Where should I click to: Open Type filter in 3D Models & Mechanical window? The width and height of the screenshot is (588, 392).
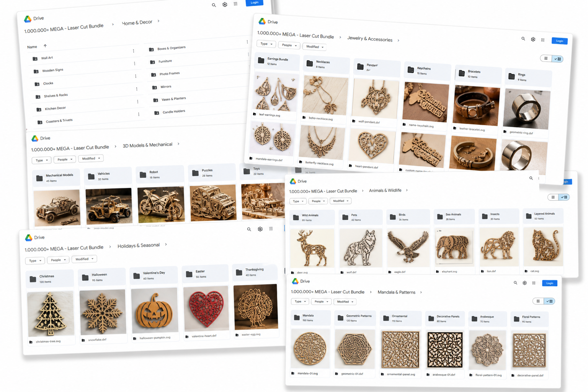(x=41, y=160)
